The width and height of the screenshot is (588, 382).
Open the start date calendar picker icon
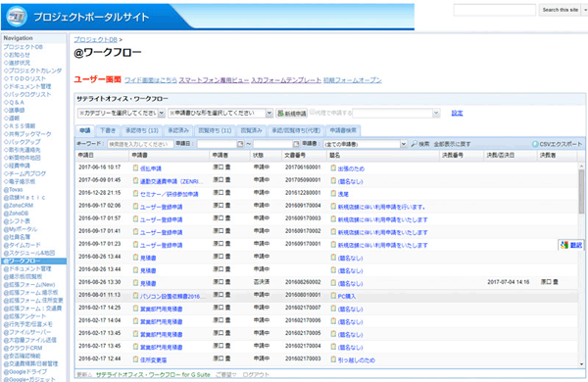[x=240, y=144]
